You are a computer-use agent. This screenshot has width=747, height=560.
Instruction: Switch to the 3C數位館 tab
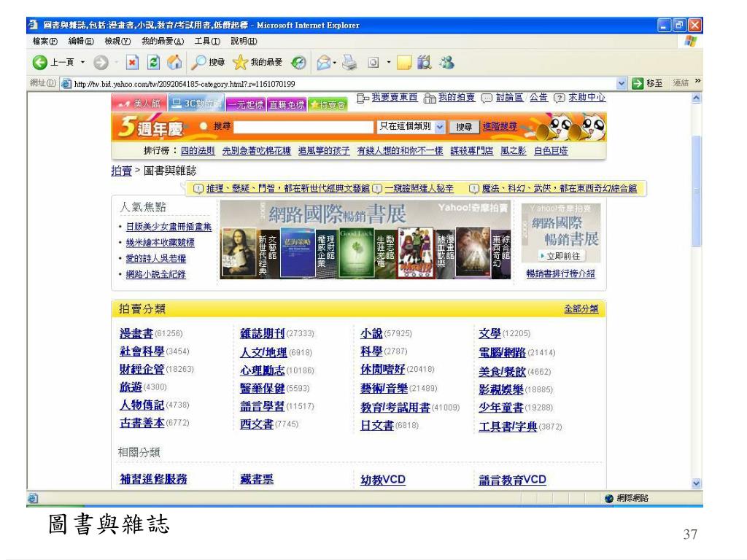tap(196, 104)
